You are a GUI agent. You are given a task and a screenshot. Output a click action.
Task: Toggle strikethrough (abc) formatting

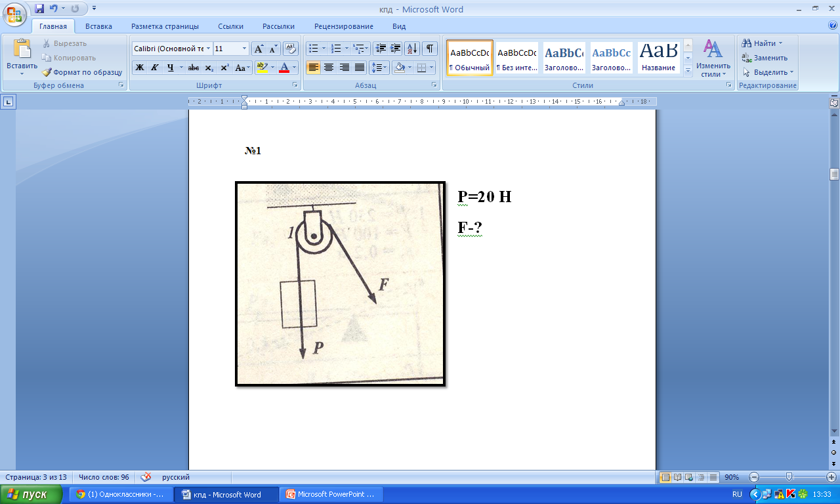(194, 68)
